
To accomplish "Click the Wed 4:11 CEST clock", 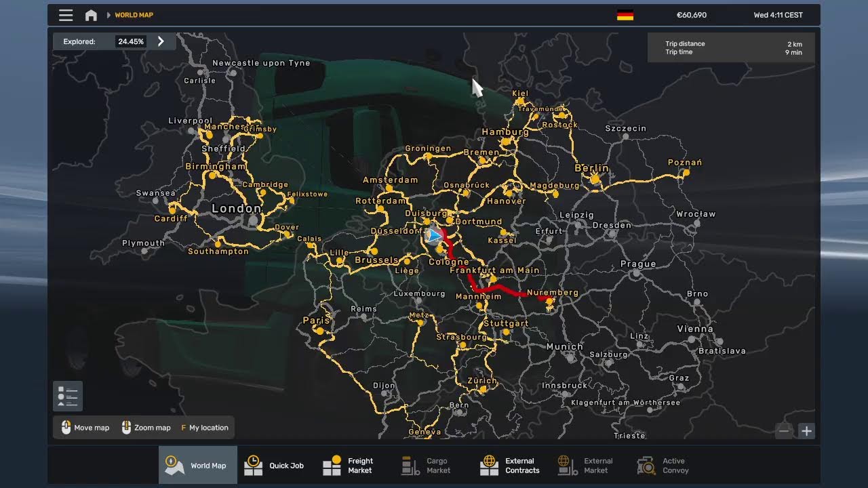I will (x=778, y=15).
